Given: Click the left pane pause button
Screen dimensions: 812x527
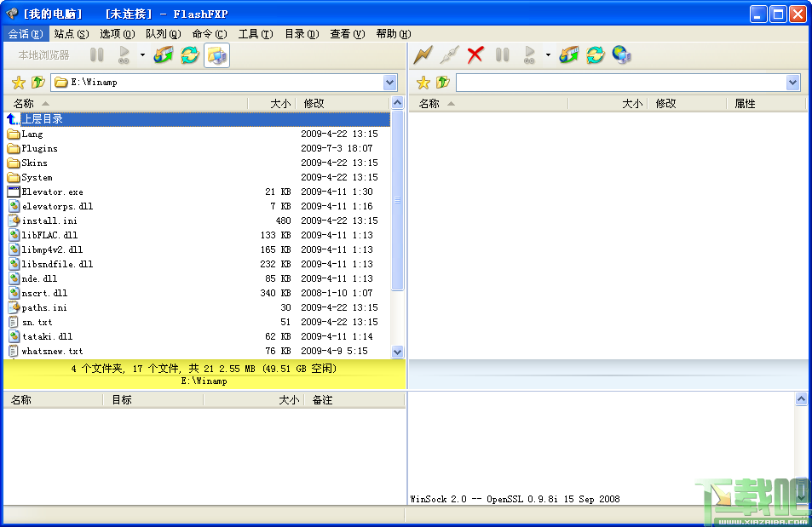Looking at the screenshot, I should [97, 54].
